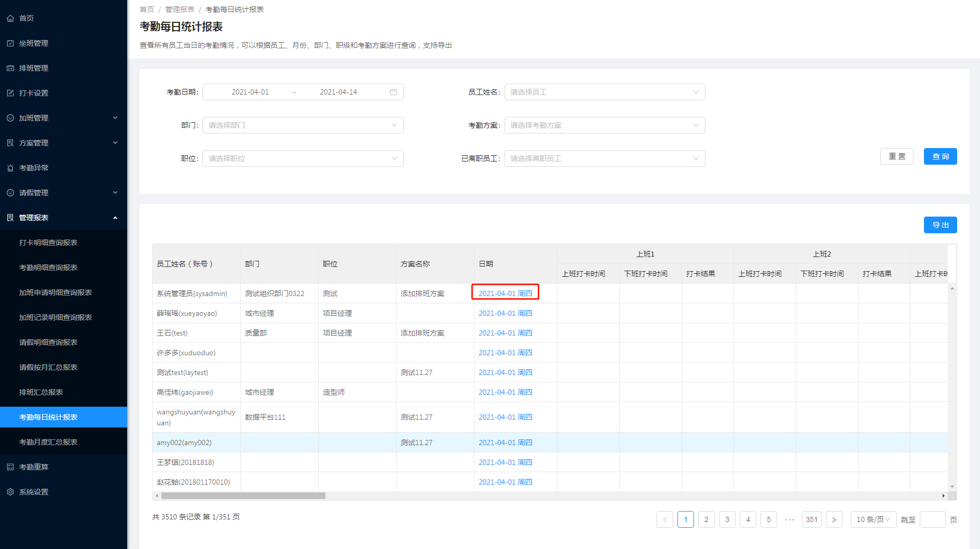Viewport: 980px width, 549px height.
Task: Open the 已离职员工 dropdown
Action: [x=605, y=158]
